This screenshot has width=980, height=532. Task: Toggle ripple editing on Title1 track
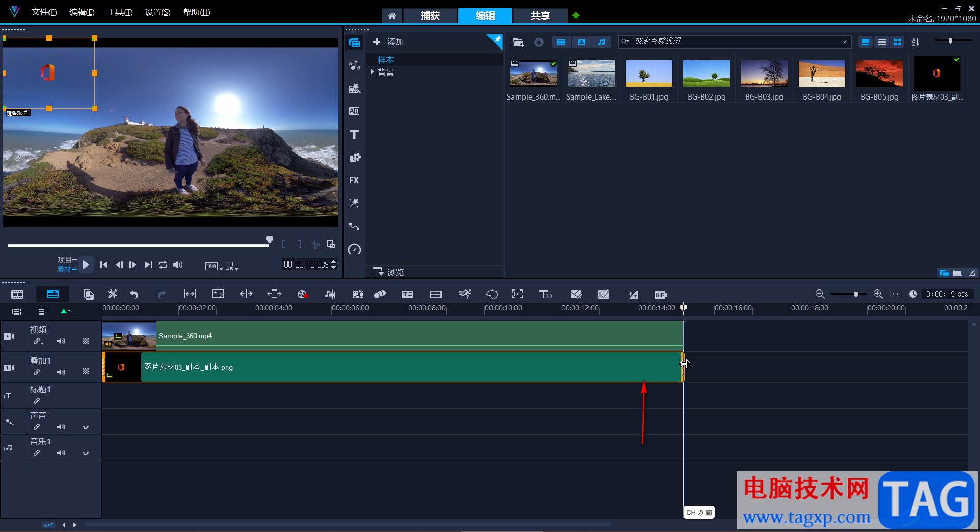coord(37,401)
